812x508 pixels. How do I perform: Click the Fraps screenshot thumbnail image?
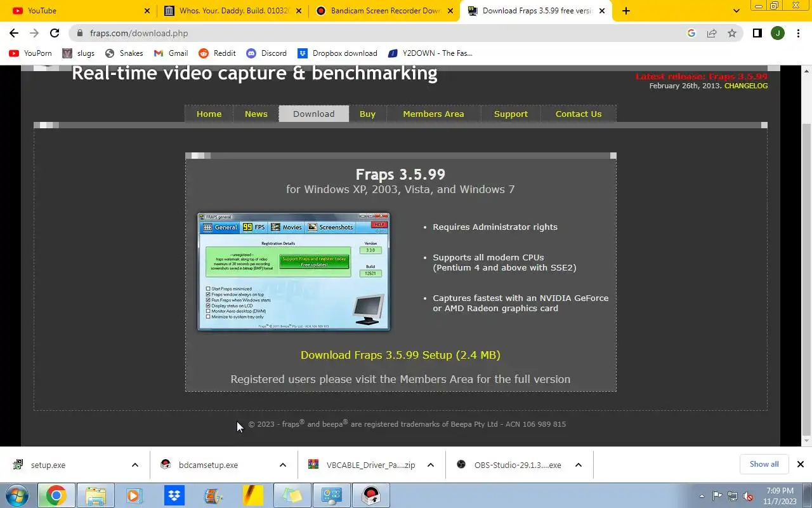tap(293, 272)
